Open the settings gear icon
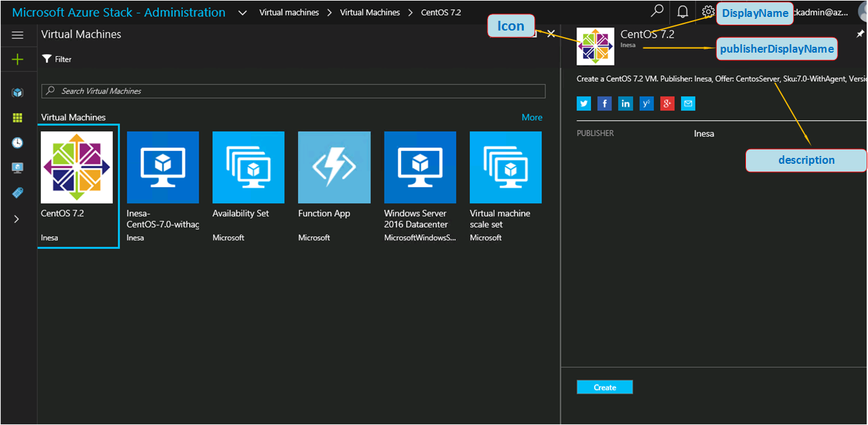This screenshot has width=868, height=425. pos(708,12)
